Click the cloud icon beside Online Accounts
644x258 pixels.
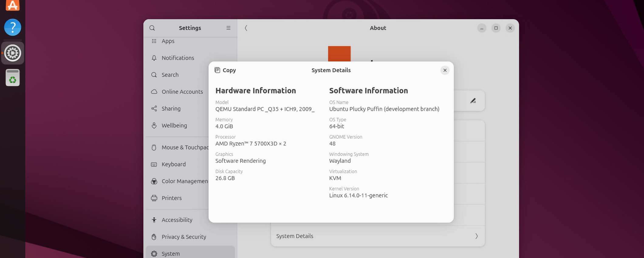[154, 92]
